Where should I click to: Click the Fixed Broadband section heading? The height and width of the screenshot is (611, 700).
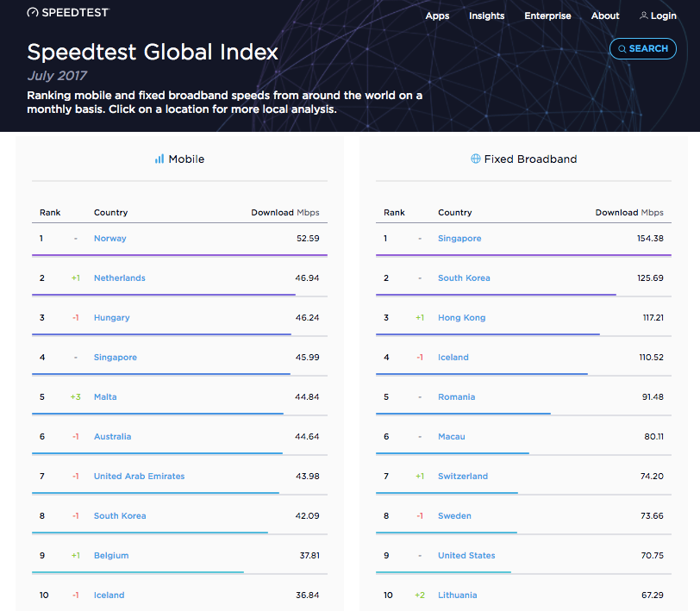530,159
